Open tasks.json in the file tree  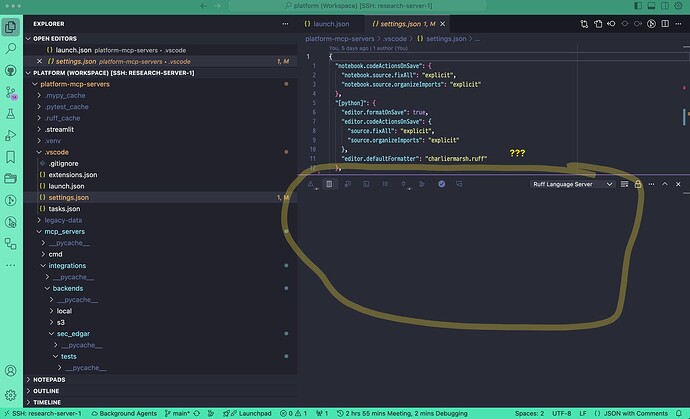[x=160, y=209]
